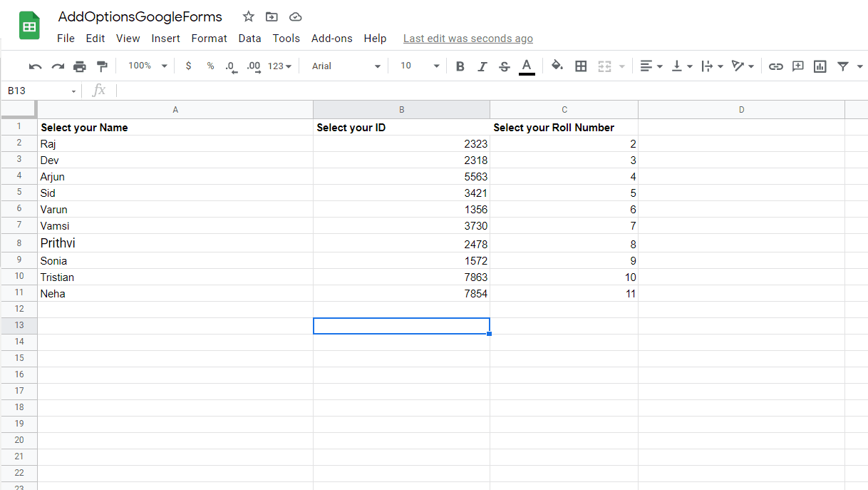
Task: Open the Tools menu
Action: (x=286, y=39)
